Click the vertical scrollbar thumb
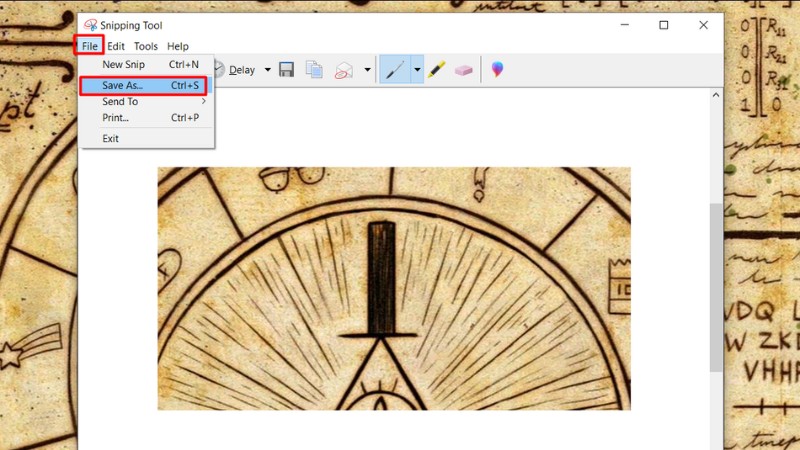Image resolution: width=800 pixels, height=450 pixels. pos(716,287)
